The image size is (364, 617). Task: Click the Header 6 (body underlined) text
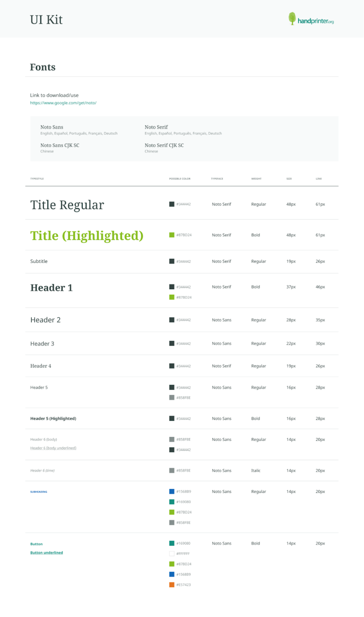(x=53, y=448)
